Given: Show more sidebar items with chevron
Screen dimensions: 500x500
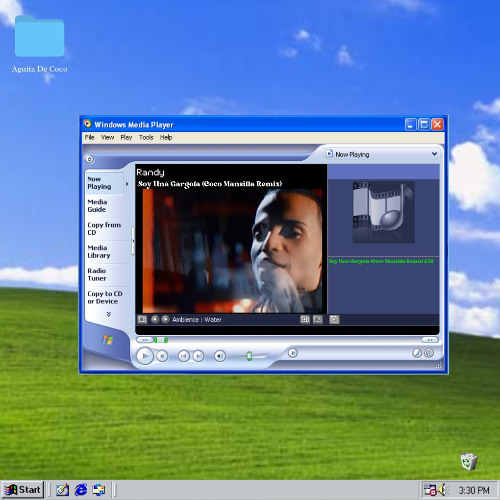Looking at the screenshot, I should pyautogui.click(x=108, y=314).
